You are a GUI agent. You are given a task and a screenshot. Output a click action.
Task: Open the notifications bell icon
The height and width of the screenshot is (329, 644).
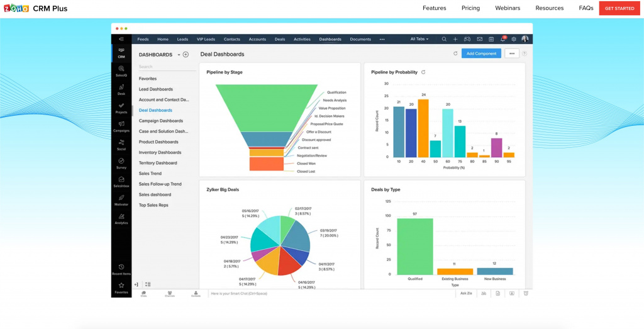point(502,39)
